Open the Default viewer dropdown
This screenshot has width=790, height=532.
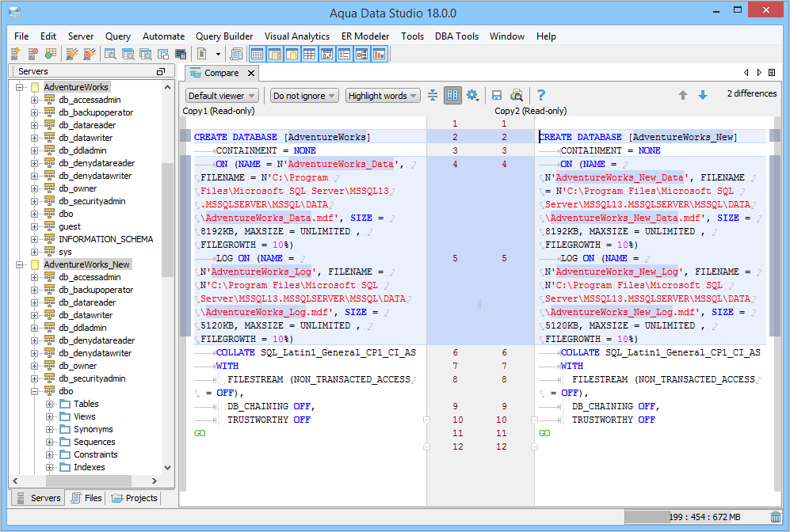tap(221, 96)
